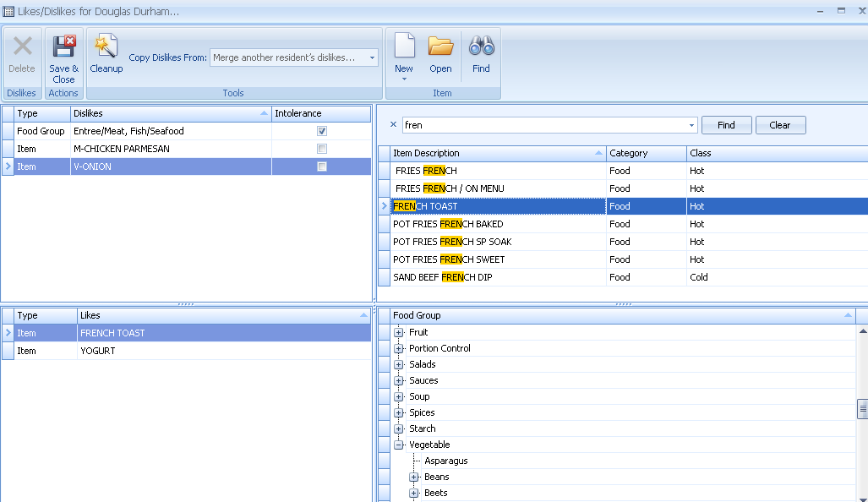This screenshot has width=868, height=502.
Task: Click the Clear button
Action: (780, 125)
